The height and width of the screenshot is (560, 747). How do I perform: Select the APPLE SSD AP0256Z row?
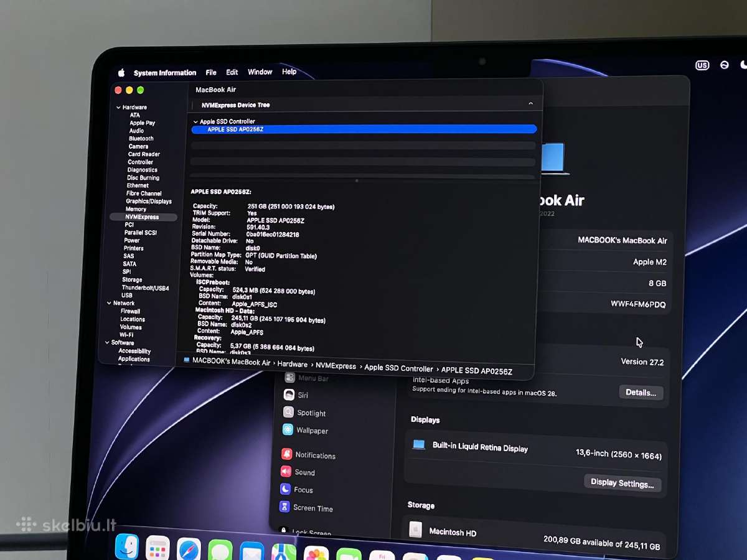click(364, 129)
